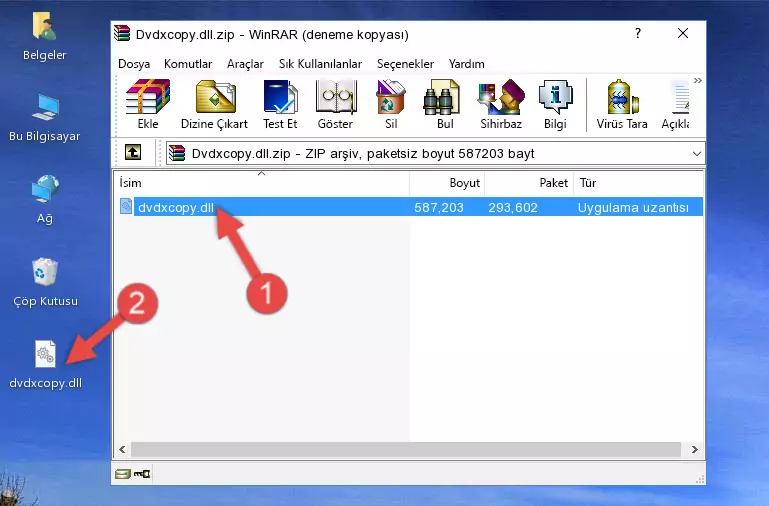Select dvdxcopy.dll file icon in list
This screenshot has height=506, width=769.
[126, 206]
